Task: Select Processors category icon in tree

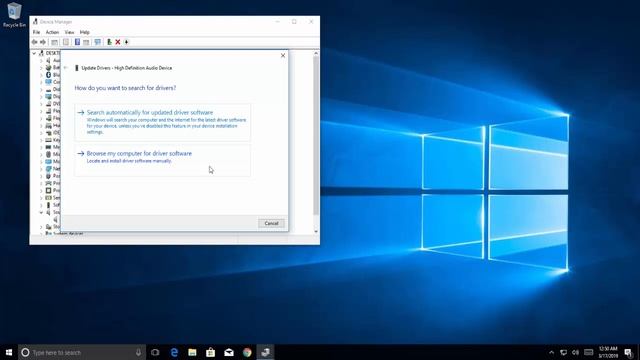Action: pyautogui.click(x=48, y=190)
